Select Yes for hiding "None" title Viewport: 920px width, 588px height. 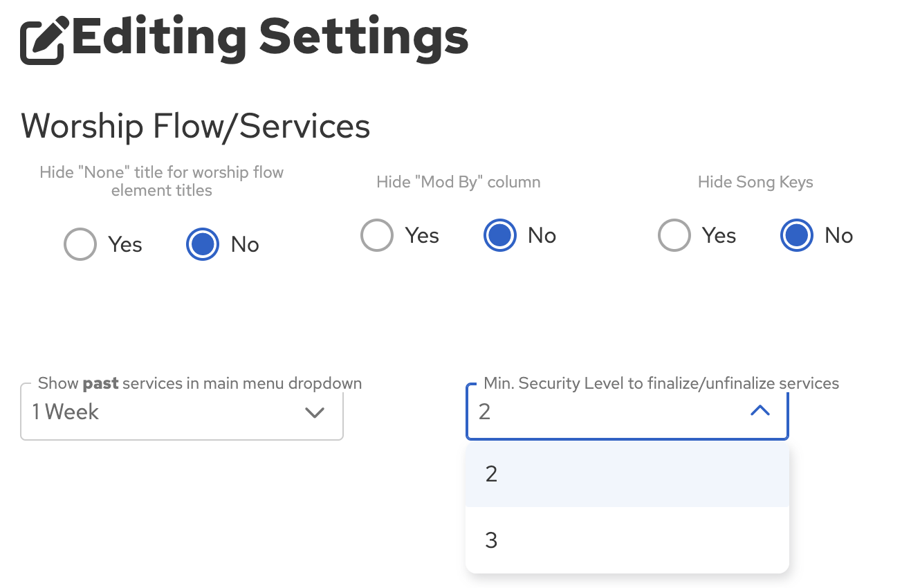[80, 245]
